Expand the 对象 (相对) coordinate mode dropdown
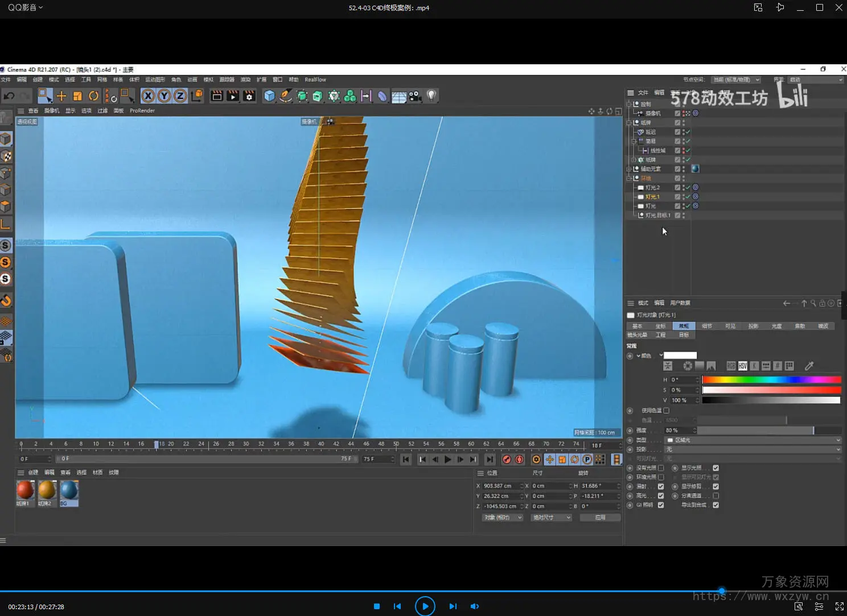847x616 pixels. click(x=502, y=518)
